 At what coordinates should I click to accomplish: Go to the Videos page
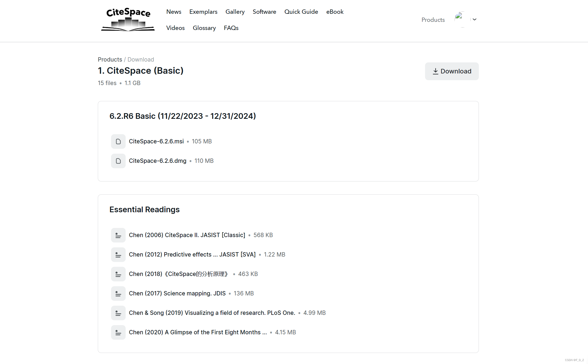175,28
